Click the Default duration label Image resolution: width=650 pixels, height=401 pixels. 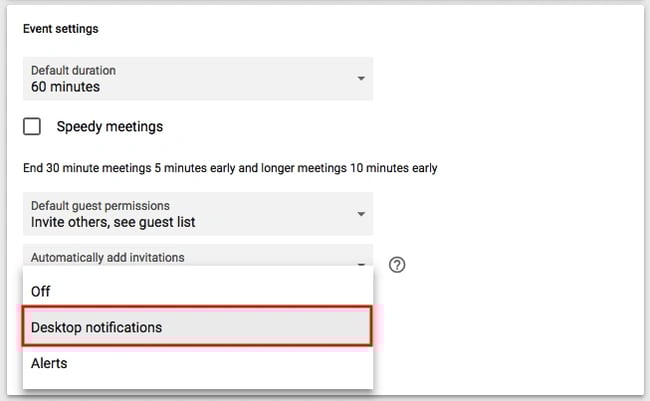73,70
